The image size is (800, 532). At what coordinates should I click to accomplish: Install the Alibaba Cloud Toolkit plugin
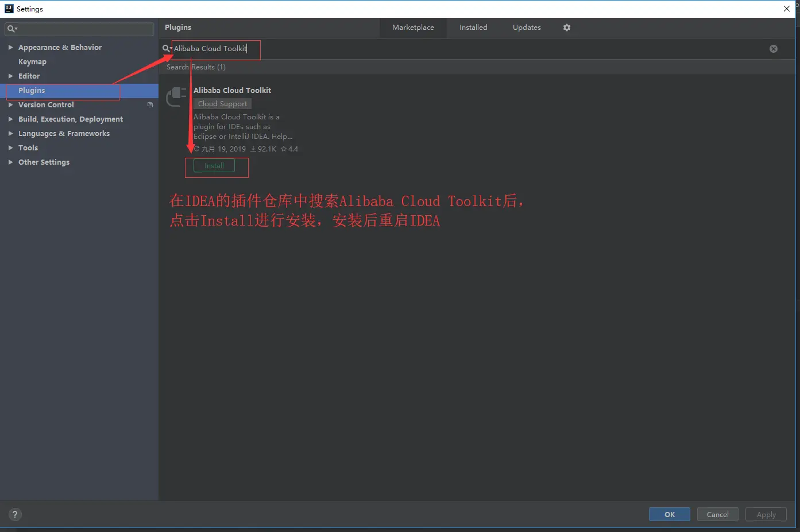(x=214, y=166)
